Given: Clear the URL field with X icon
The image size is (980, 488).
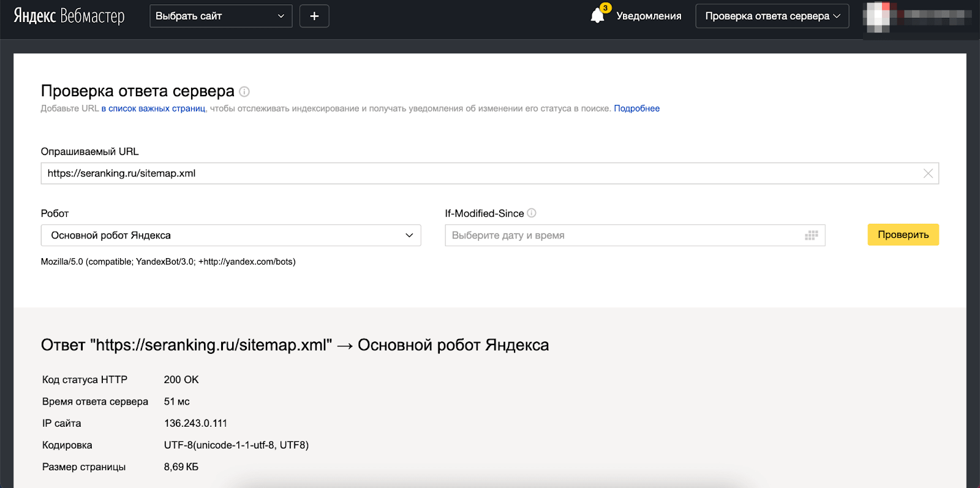Looking at the screenshot, I should (928, 173).
